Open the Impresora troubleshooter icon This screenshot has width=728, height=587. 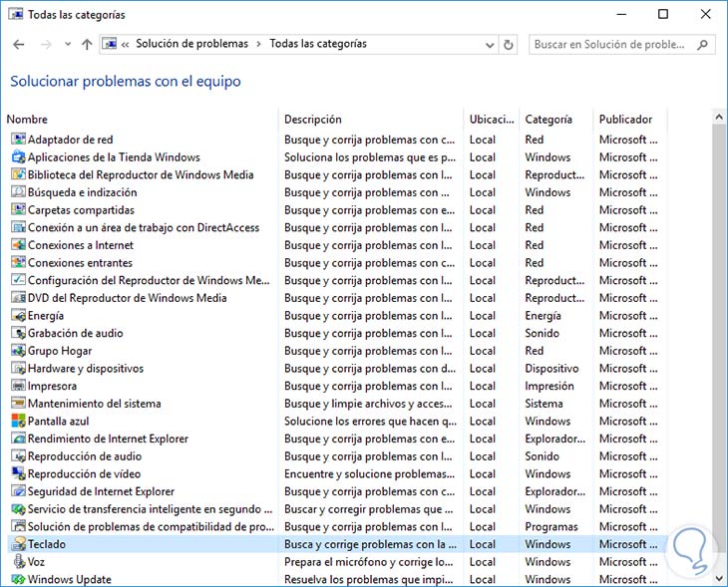pos(18,386)
